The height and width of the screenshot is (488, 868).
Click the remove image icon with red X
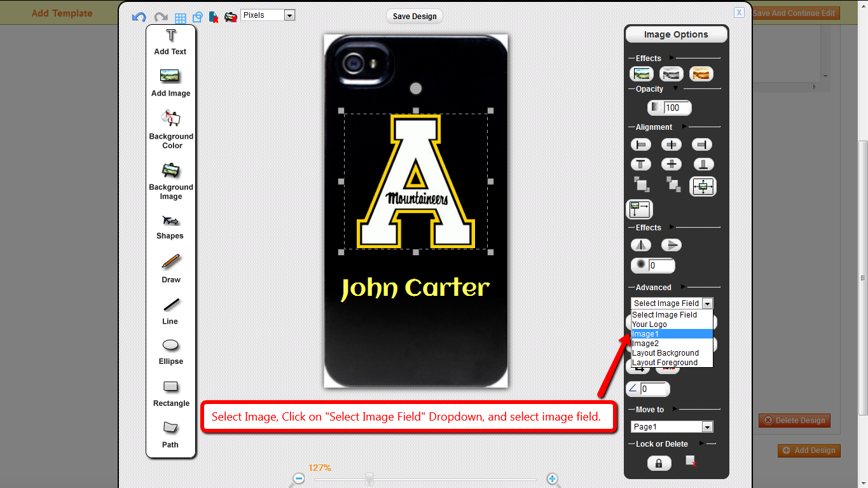231,17
